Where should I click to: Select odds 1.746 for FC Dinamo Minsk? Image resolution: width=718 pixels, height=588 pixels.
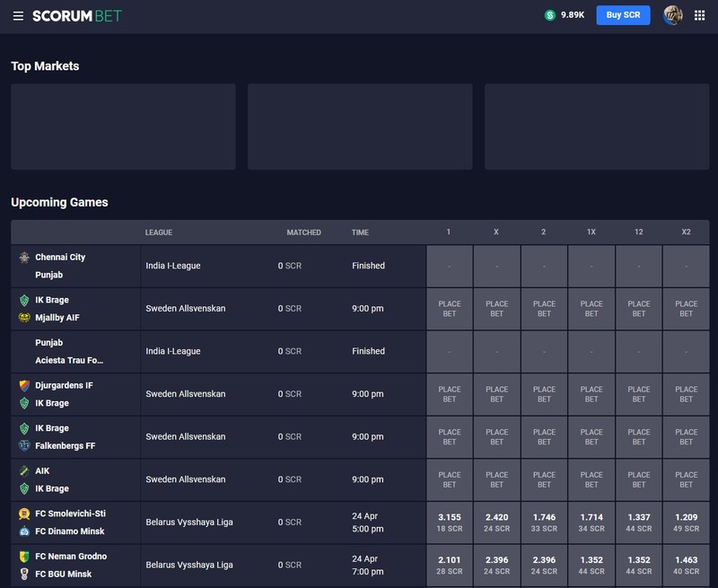click(544, 522)
